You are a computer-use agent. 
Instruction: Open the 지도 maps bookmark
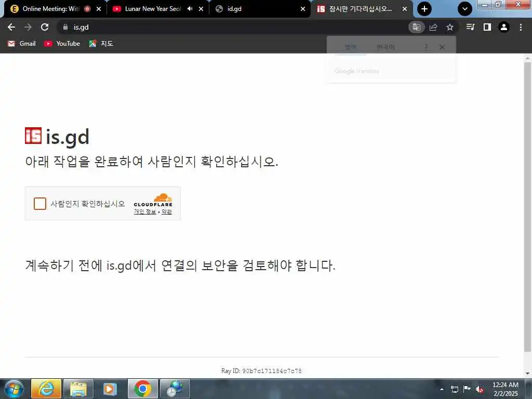(101, 44)
